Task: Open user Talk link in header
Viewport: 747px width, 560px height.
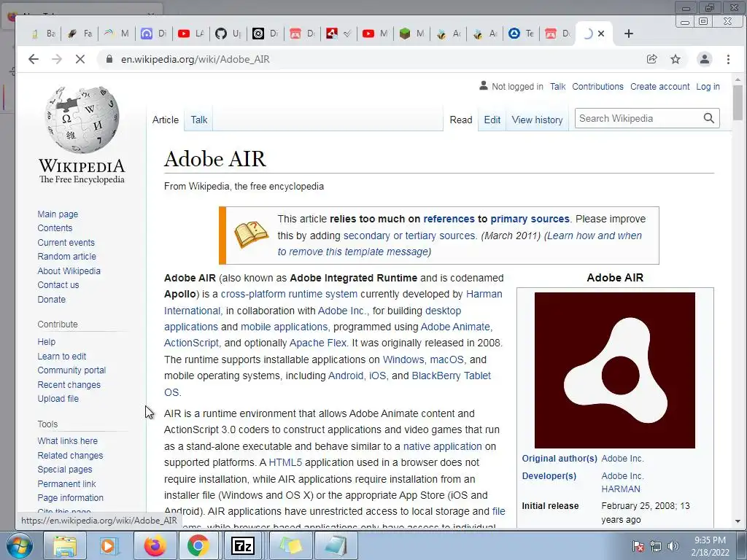Action: [557, 87]
